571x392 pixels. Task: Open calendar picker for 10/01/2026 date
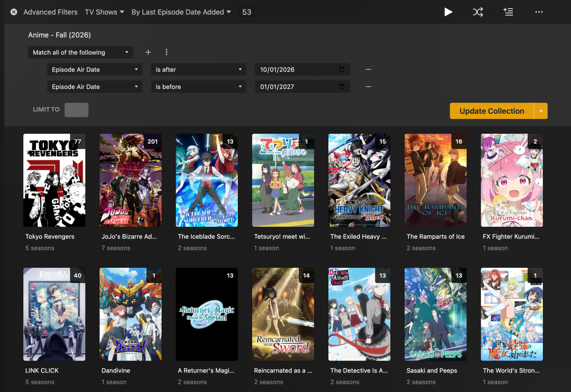pos(342,69)
